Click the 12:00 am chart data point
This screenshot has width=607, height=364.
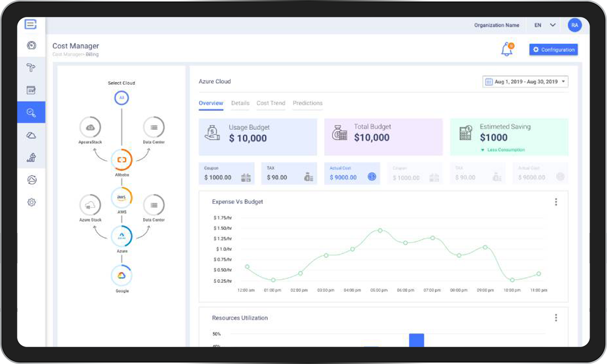coord(248,266)
